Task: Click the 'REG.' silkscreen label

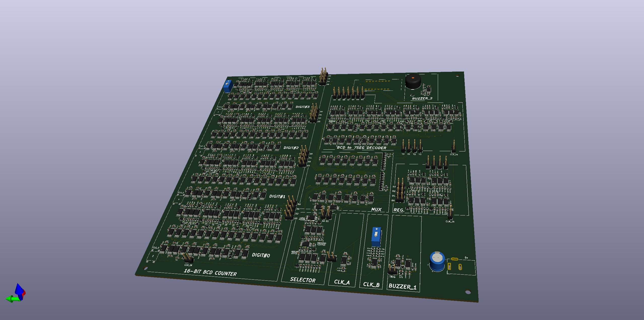Action: (x=399, y=210)
